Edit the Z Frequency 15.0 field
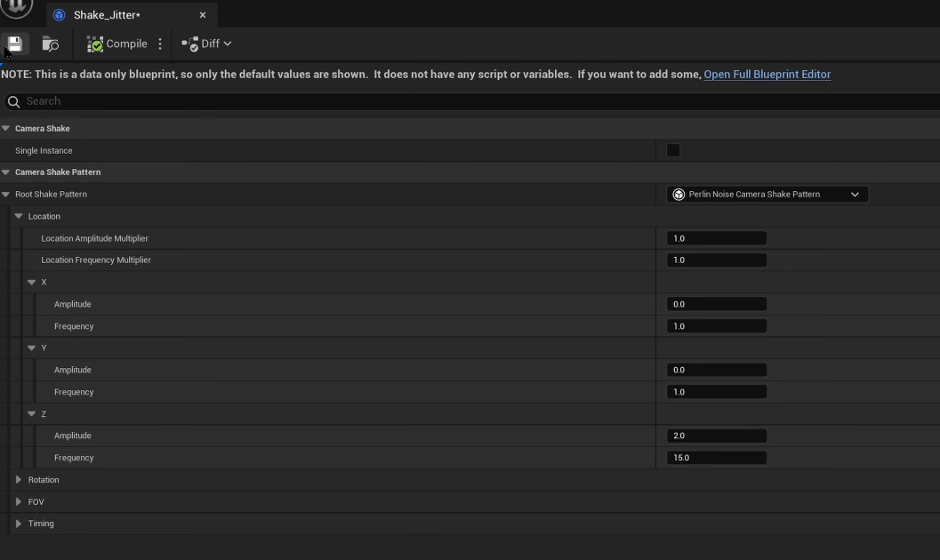The height and width of the screenshot is (560, 940). [717, 458]
